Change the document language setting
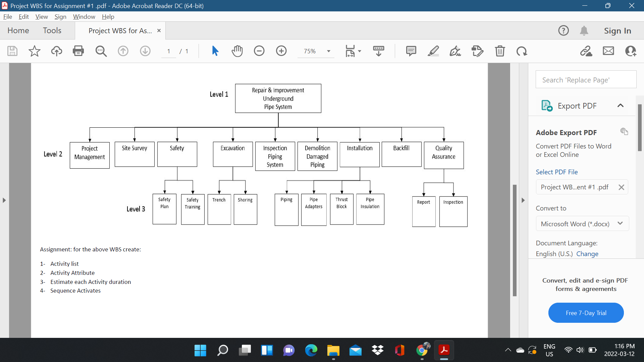 pos(587,254)
